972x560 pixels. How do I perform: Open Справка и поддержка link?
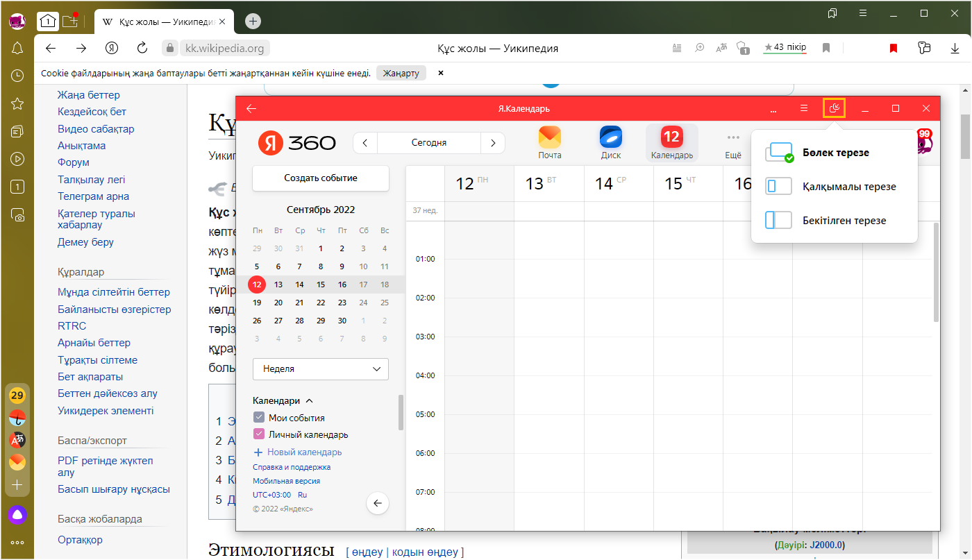tap(292, 467)
